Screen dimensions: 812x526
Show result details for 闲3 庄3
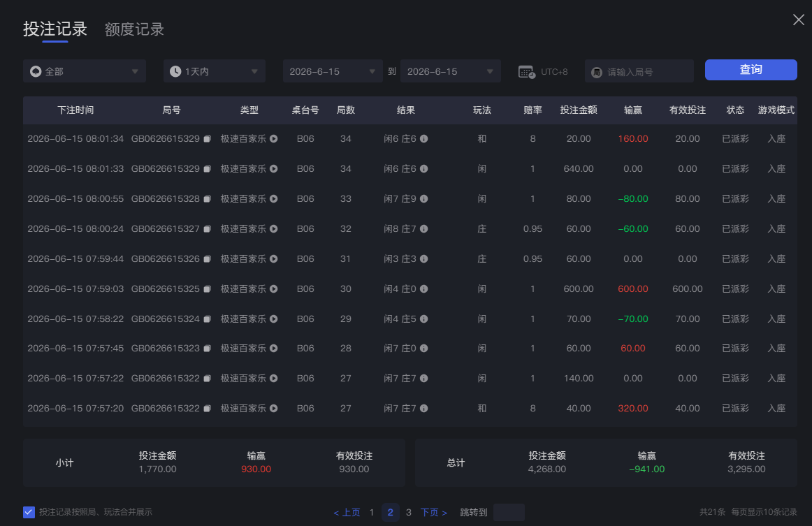pos(423,259)
